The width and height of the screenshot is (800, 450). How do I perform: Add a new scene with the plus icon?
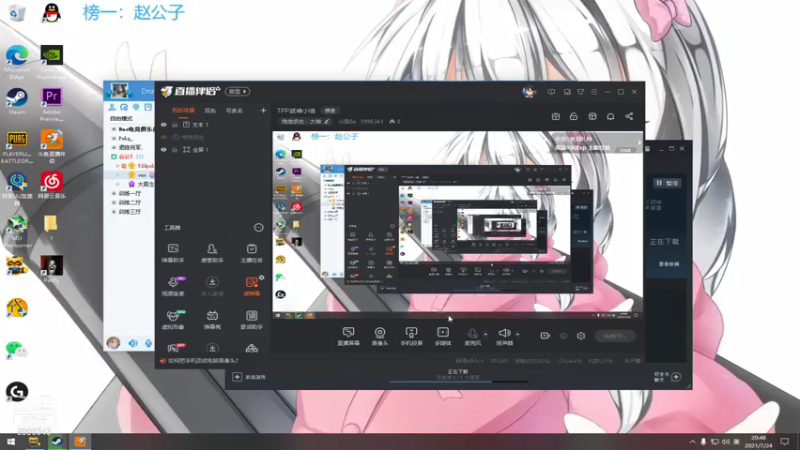(263, 110)
